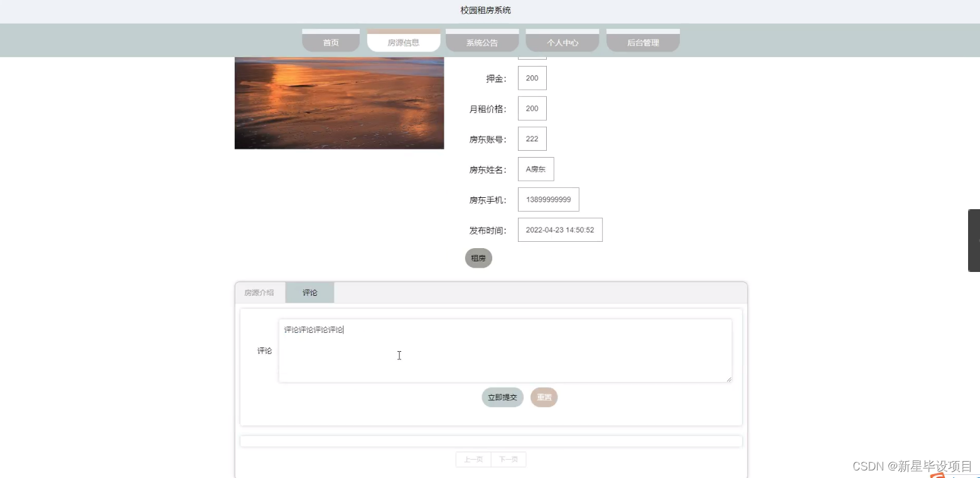Go to next page with 下一页

point(509,460)
